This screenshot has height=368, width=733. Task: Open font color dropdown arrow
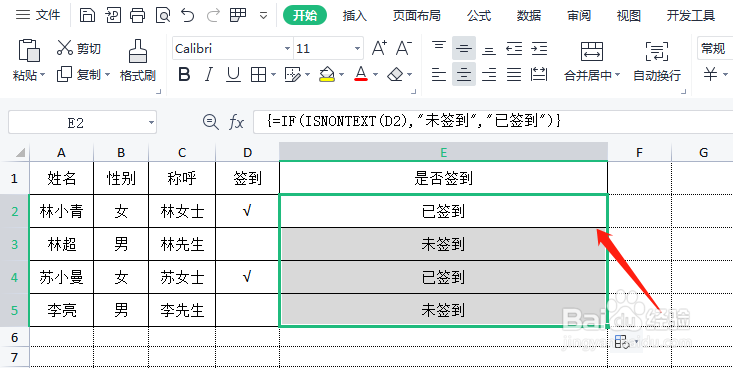coord(375,75)
